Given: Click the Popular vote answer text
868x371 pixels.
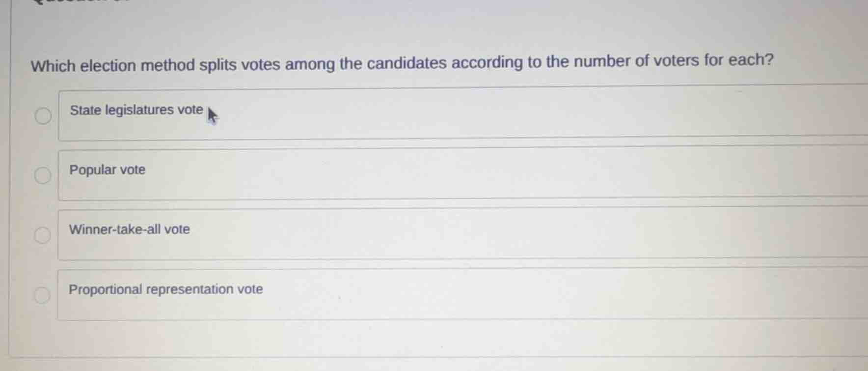Looking at the screenshot, I should (x=107, y=170).
